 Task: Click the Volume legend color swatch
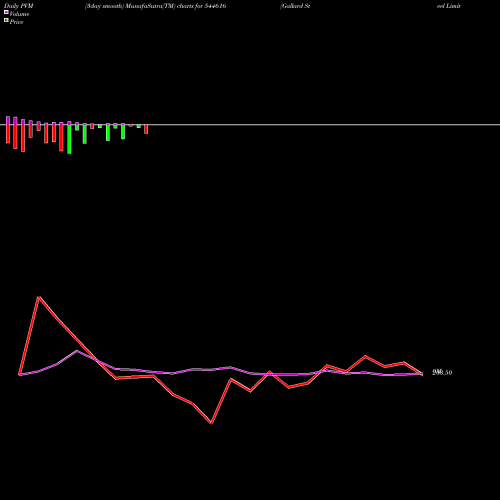pos(6,12)
